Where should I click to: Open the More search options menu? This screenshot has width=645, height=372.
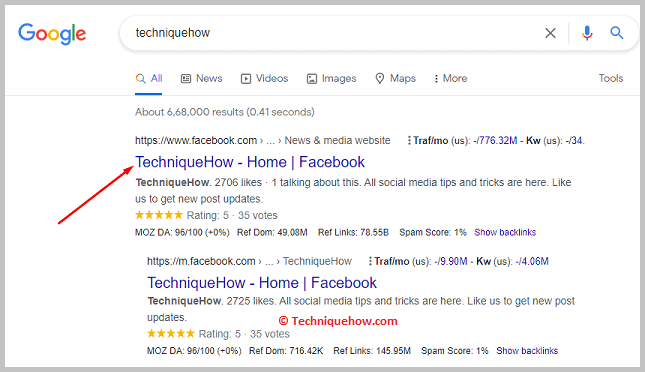[450, 78]
